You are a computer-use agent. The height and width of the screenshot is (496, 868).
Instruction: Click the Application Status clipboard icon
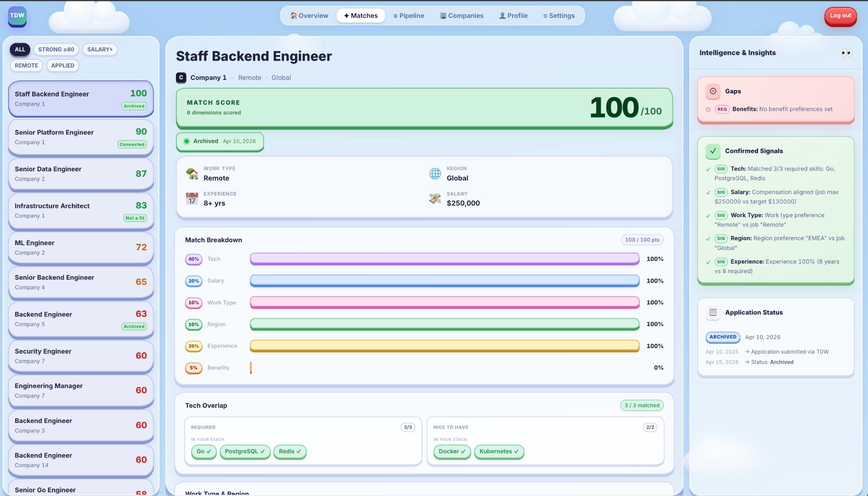coord(713,312)
